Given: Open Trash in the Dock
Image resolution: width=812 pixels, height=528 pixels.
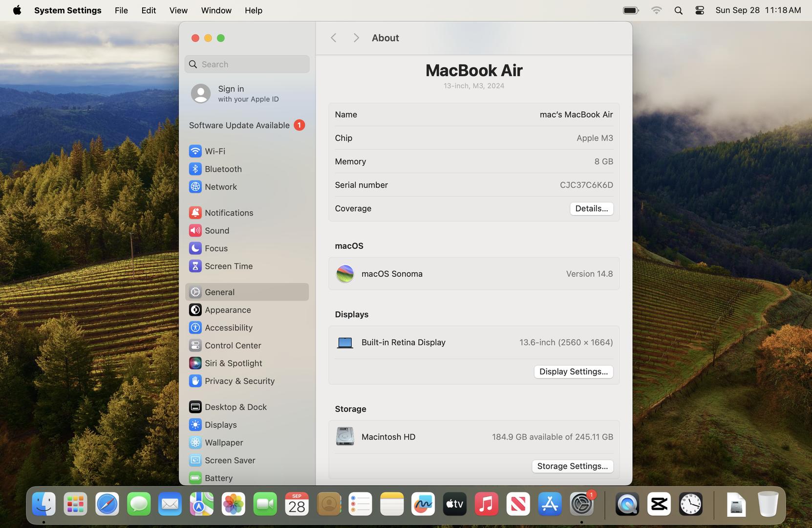Looking at the screenshot, I should pos(768,504).
